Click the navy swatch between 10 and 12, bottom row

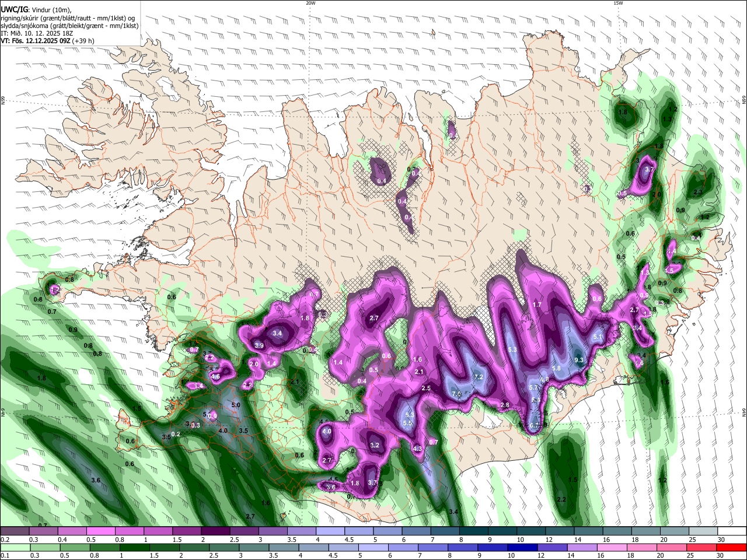pyautogui.click(x=523, y=548)
